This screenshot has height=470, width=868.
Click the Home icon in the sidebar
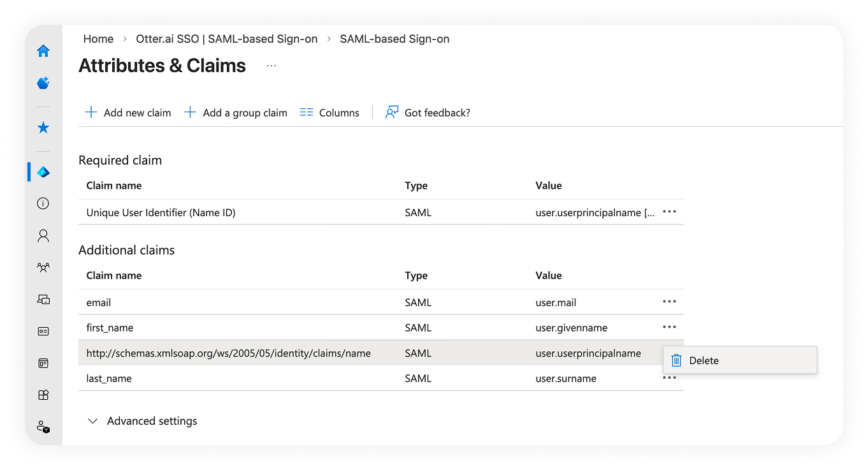click(43, 51)
